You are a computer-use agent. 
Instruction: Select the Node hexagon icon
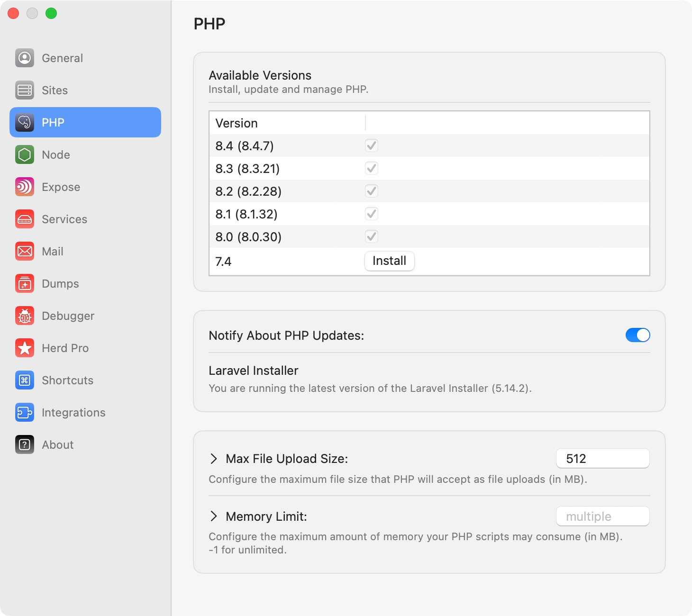point(25,154)
